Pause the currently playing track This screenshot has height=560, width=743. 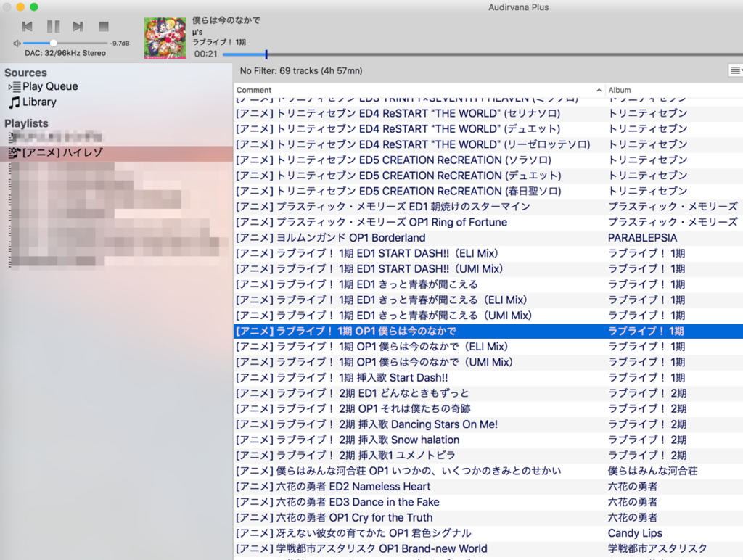click(53, 26)
